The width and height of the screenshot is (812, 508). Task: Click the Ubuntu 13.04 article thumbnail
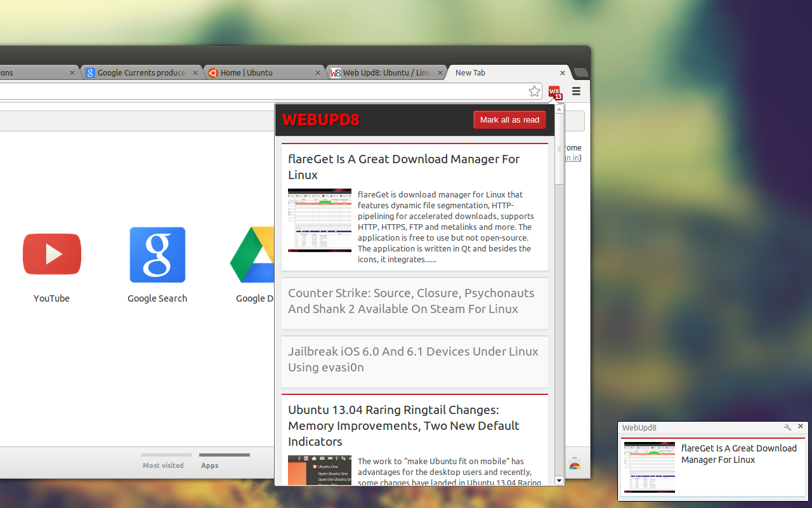click(320, 471)
